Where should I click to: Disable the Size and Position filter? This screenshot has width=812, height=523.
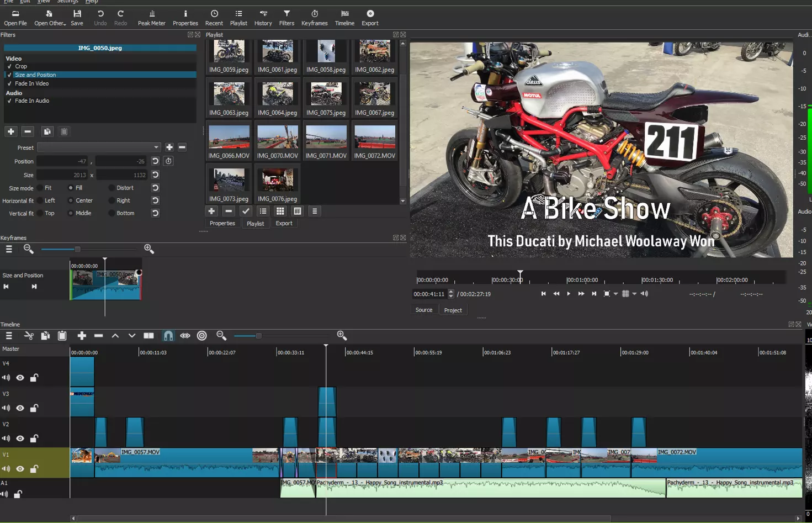click(x=9, y=75)
